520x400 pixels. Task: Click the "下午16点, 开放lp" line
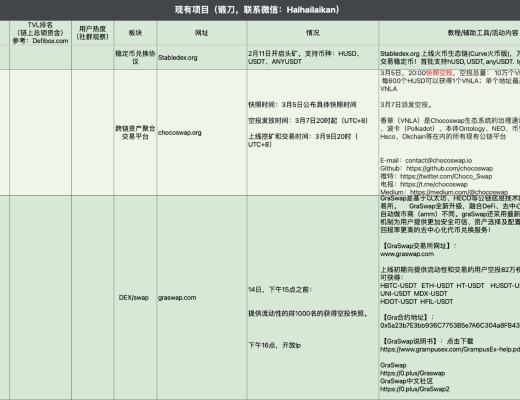pyautogui.click(x=274, y=345)
